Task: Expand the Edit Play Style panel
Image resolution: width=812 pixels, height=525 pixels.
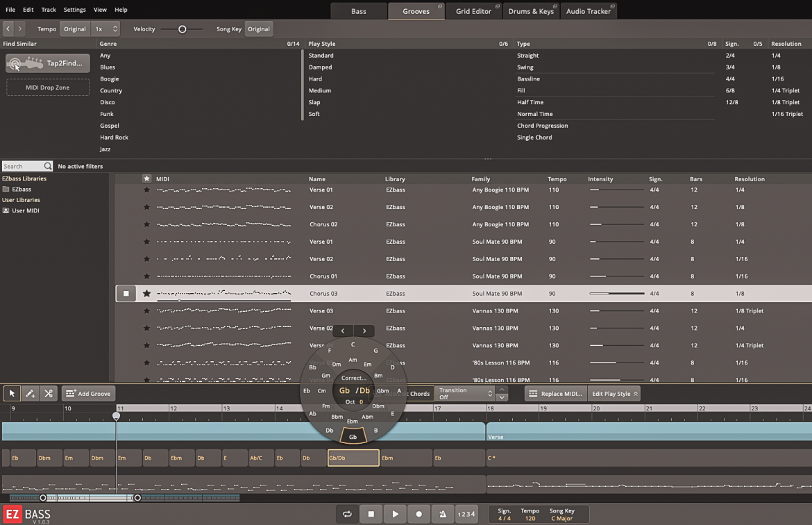Action: pos(614,393)
